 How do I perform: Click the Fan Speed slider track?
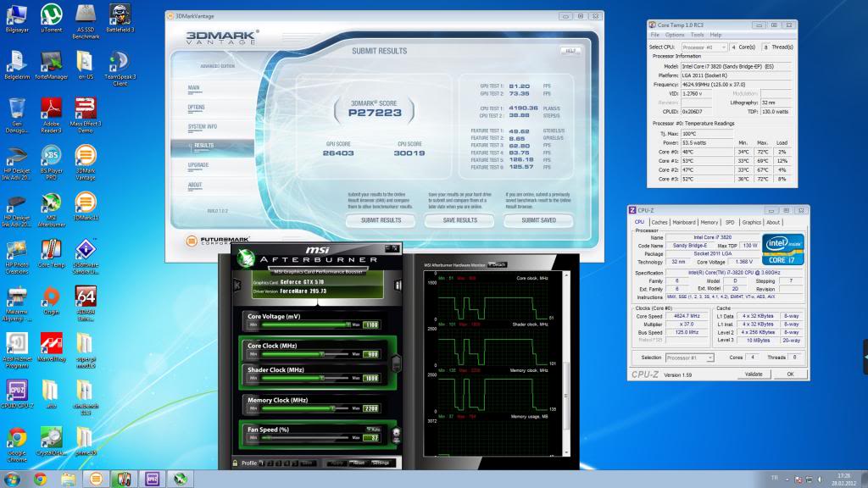click(x=304, y=438)
